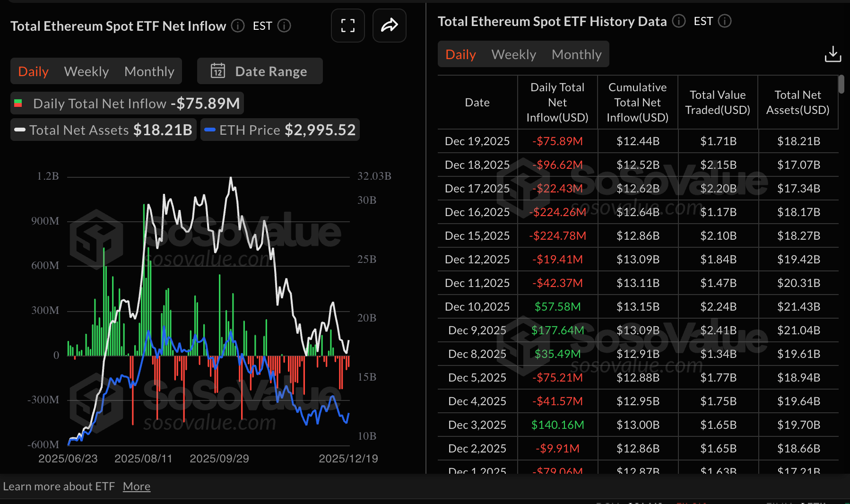Select the Weekly tab on the chart panel
The width and height of the screenshot is (850, 504).
pos(86,71)
